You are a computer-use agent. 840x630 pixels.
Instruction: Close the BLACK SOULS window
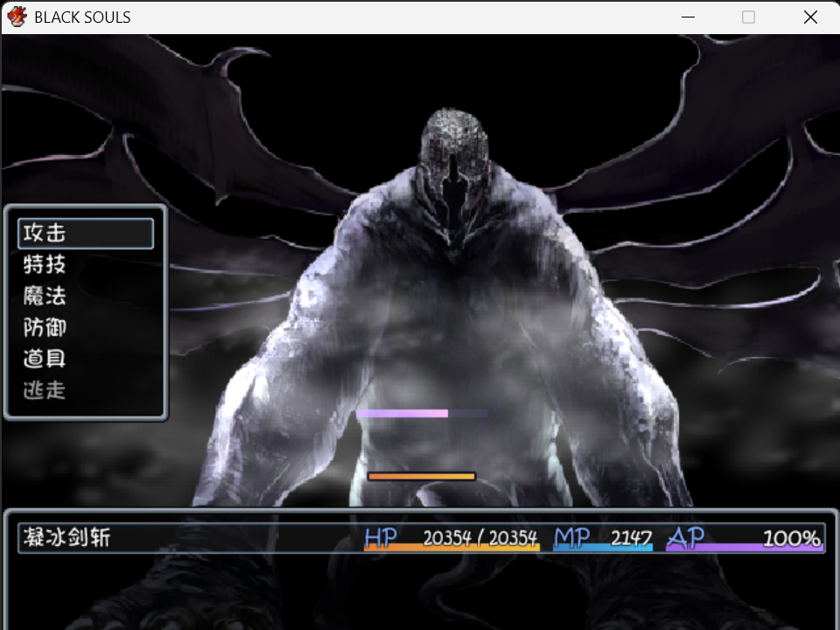810,17
